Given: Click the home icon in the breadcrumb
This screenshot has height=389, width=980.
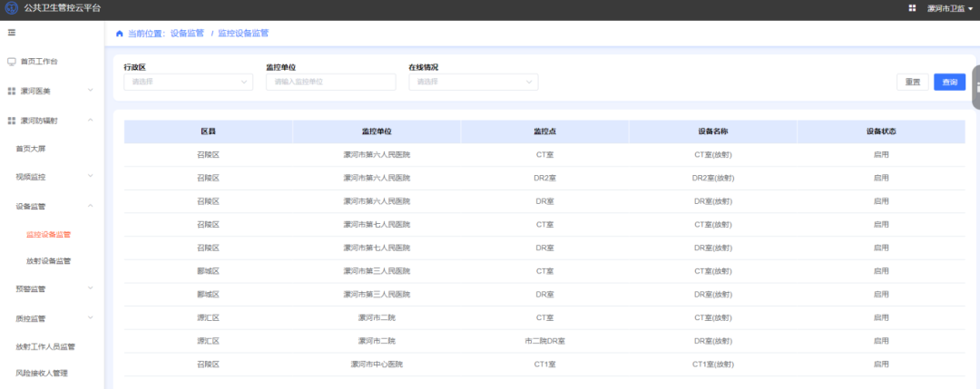Looking at the screenshot, I should (x=120, y=34).
